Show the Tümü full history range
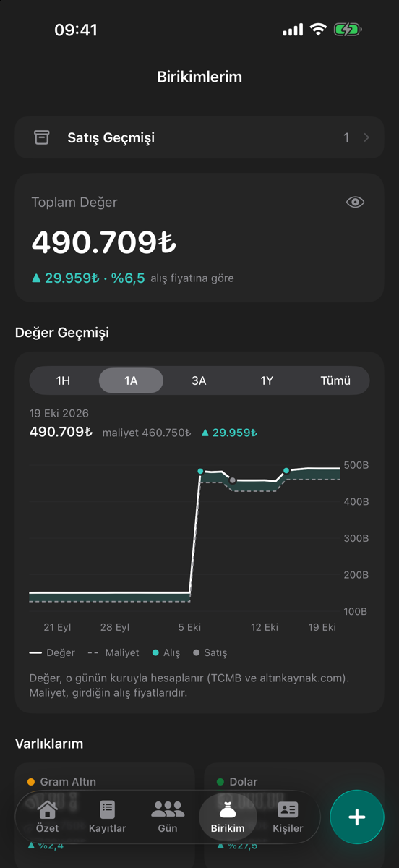Image resolution: width=399 pixels, height=868 pixels. tap(335, 380)
